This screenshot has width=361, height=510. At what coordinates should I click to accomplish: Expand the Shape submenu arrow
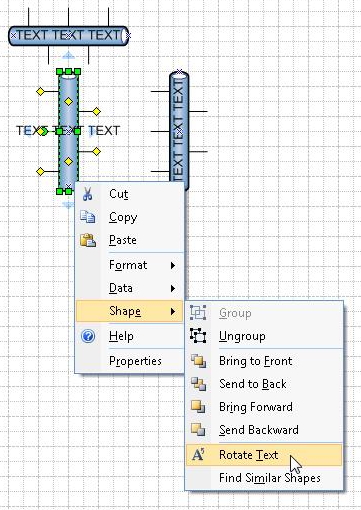click(x=173, y=311)
